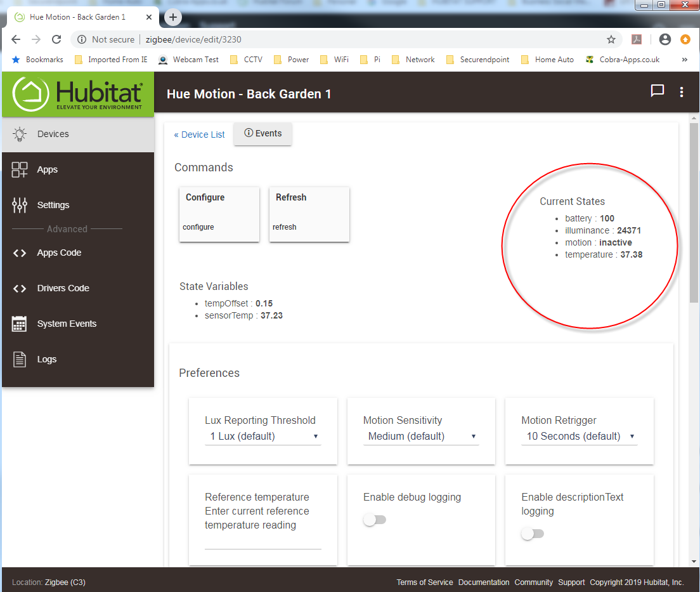
Task: Expand Lux Reporting Threshold dropdown
Action: coord(262,437)
